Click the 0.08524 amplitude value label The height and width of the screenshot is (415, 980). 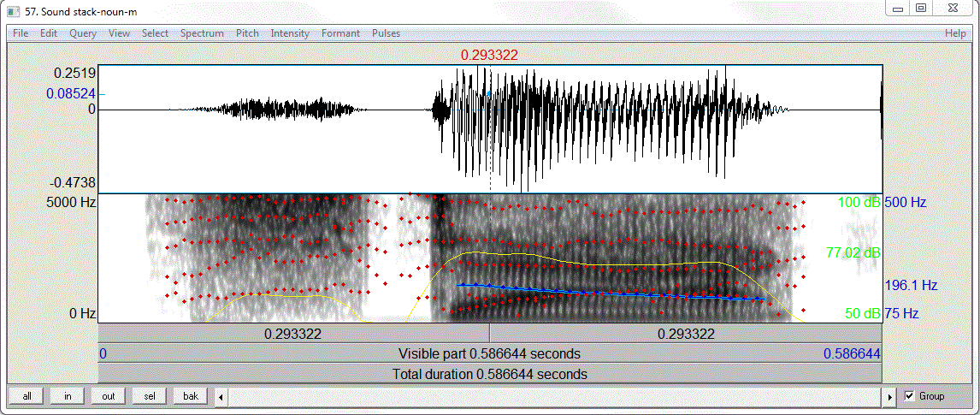[71, 94]
